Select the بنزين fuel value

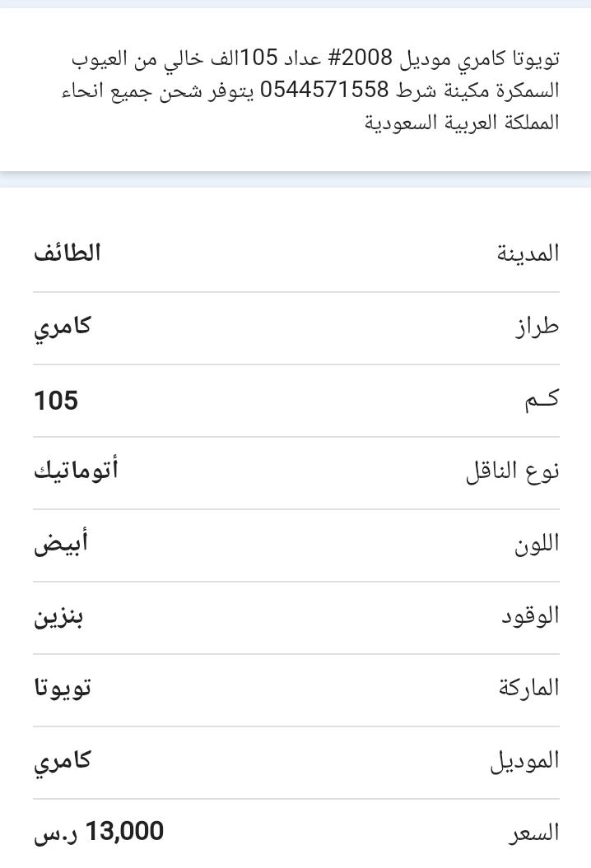pyautogui.click(x=58, y=617)
